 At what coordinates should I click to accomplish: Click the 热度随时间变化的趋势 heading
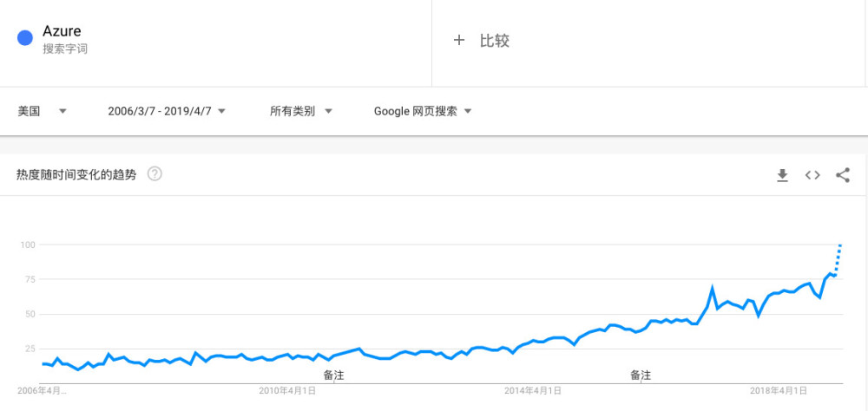coord(76,174)
